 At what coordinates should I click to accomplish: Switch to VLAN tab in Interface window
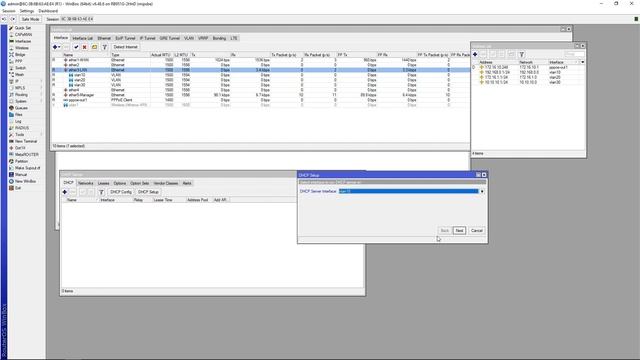tap(189, 38)
